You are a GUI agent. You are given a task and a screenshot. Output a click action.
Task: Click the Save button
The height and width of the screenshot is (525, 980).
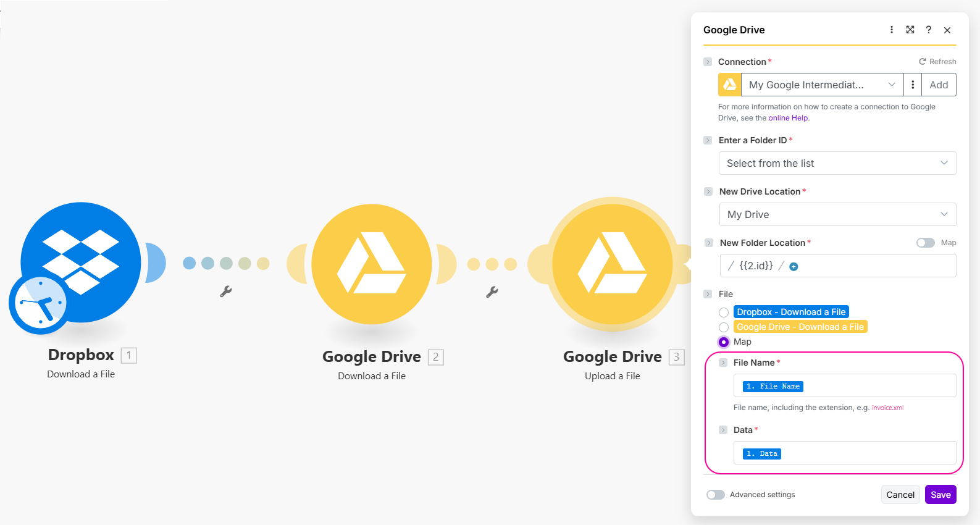coord(940,495)
